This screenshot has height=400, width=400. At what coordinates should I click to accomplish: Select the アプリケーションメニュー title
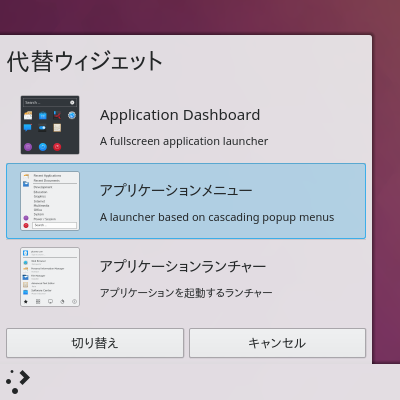(x=176, y=191)
